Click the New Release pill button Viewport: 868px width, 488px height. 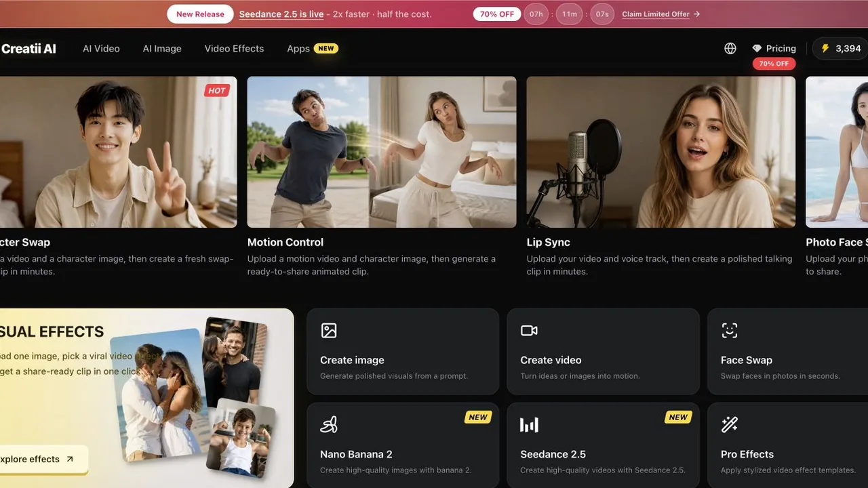(x=200, y=14)
